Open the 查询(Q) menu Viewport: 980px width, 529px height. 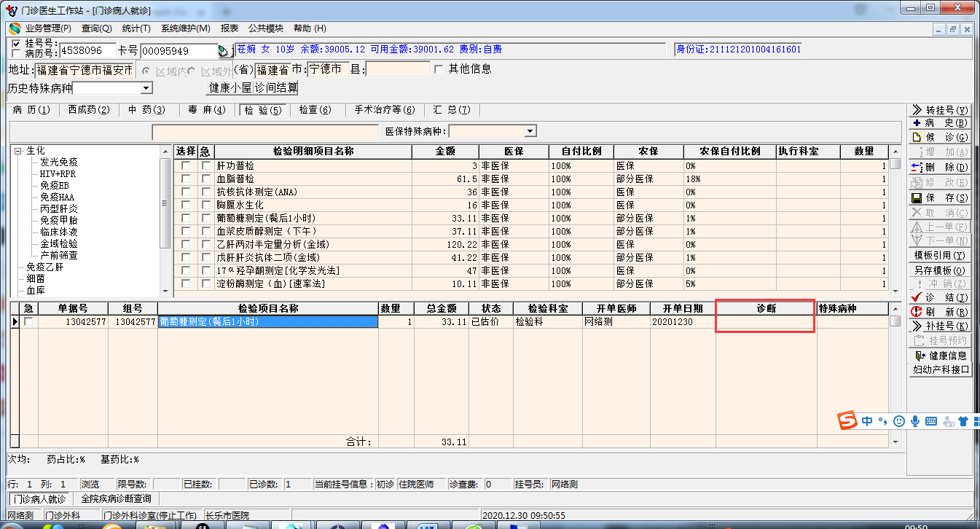click(97, 28)
